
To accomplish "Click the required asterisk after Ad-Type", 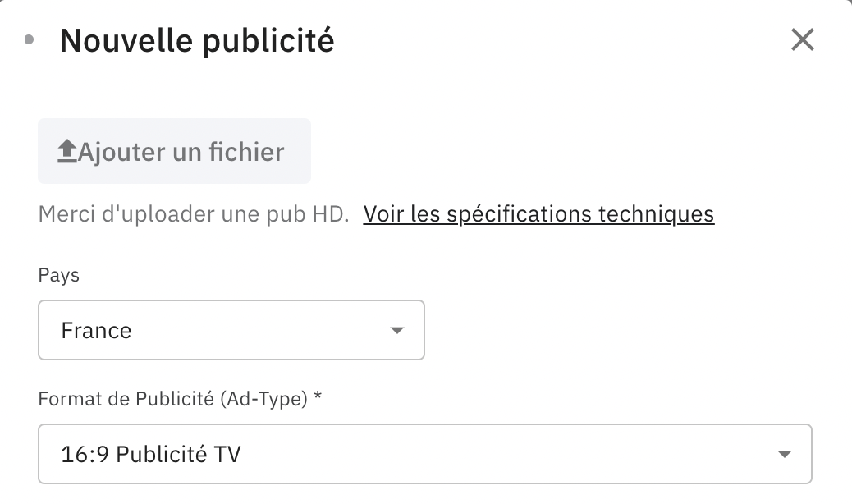I will pos(318,398).
